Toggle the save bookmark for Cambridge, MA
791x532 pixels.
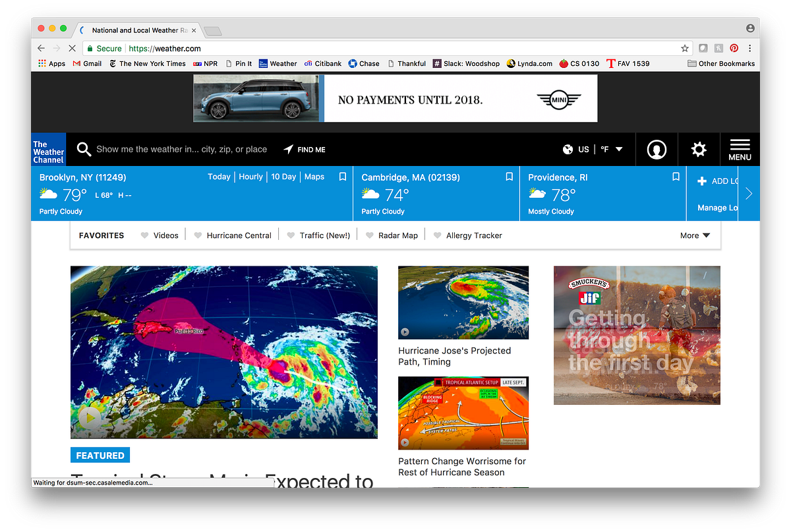[x=509, y=177]
